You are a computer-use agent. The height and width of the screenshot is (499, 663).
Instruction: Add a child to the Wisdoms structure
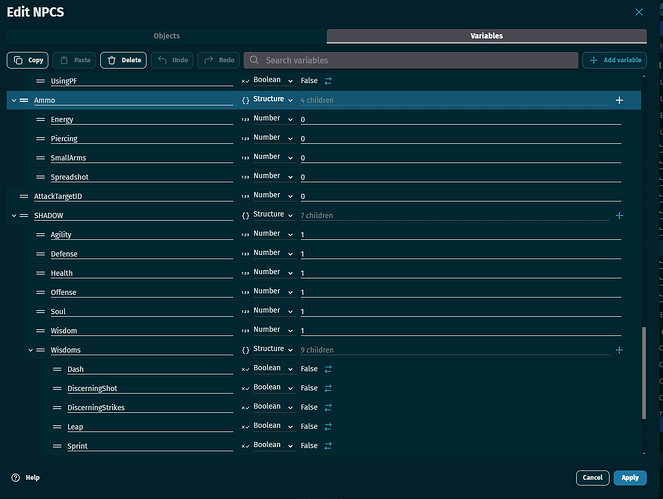pyautogui.click(x=619, y=350)
